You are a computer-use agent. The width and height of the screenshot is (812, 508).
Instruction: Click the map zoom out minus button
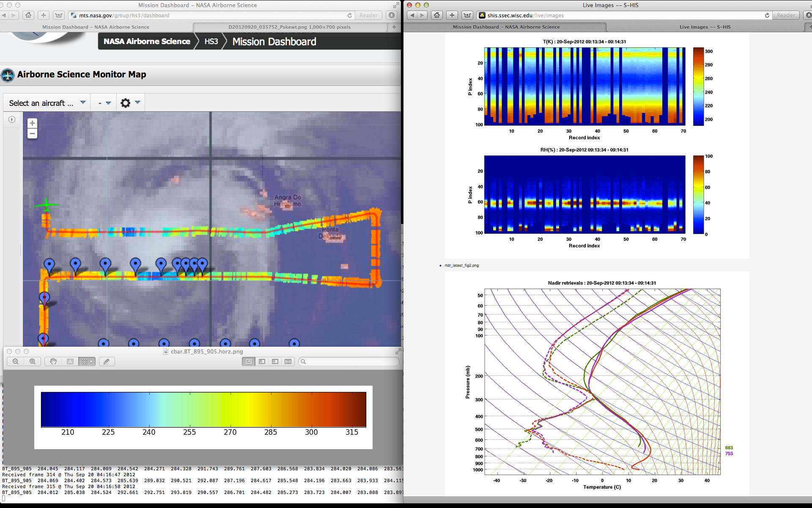coord(32,134)
